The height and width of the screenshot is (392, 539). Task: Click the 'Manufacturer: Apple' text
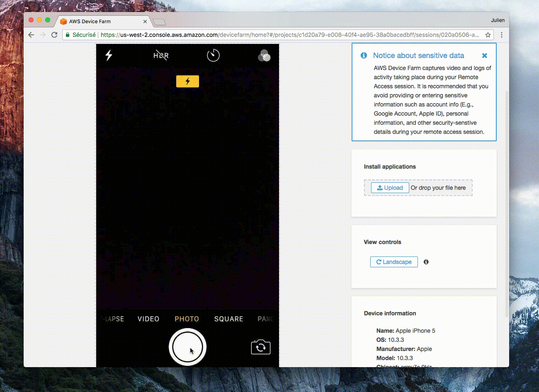404,349
